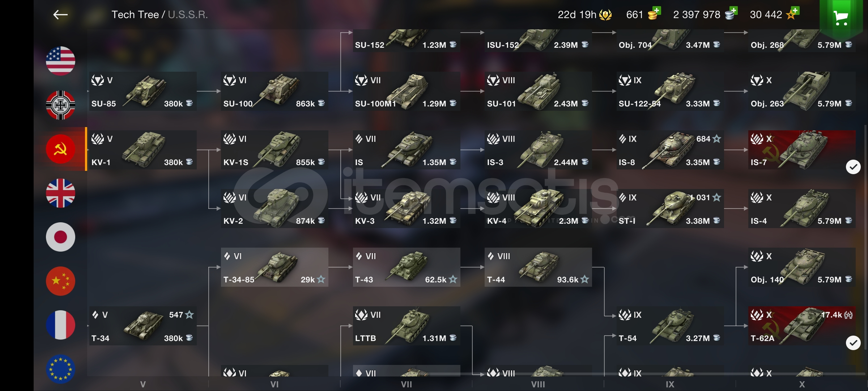
Task: Open the shop cart icon
Action: tap(841, 18)
